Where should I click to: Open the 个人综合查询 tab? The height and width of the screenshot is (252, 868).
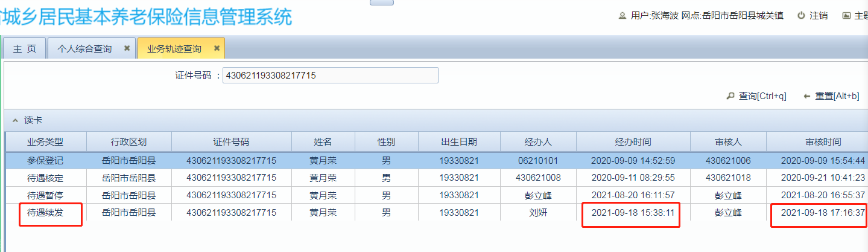(84, 49)
